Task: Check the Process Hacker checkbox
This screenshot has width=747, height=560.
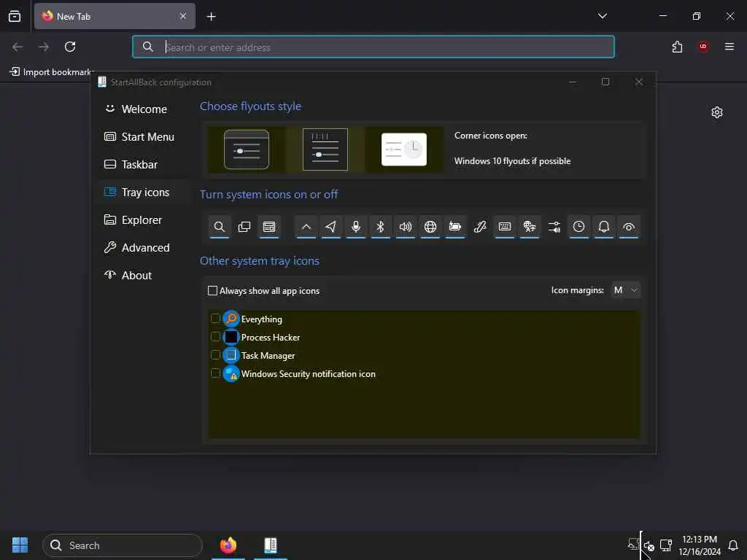Action: pos(215,337)
